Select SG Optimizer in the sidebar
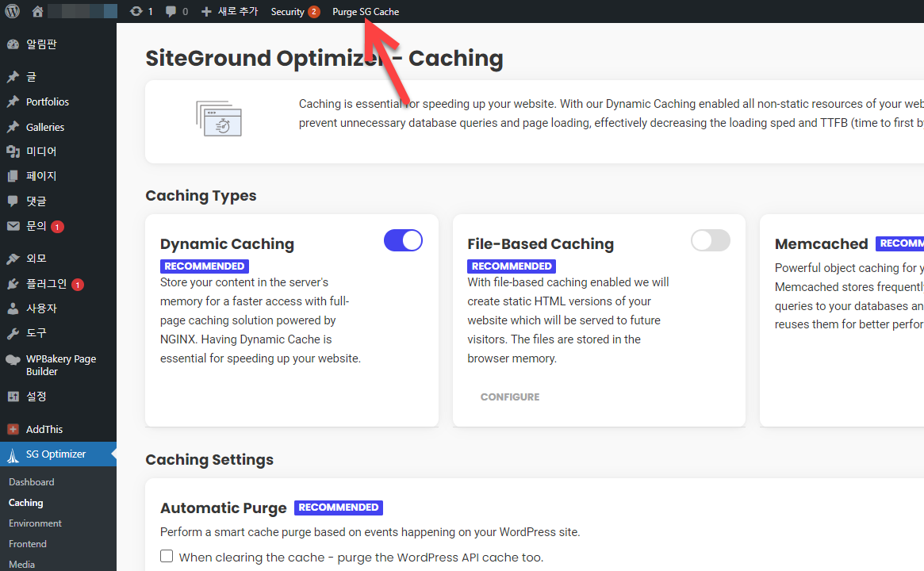 point(59,454)
